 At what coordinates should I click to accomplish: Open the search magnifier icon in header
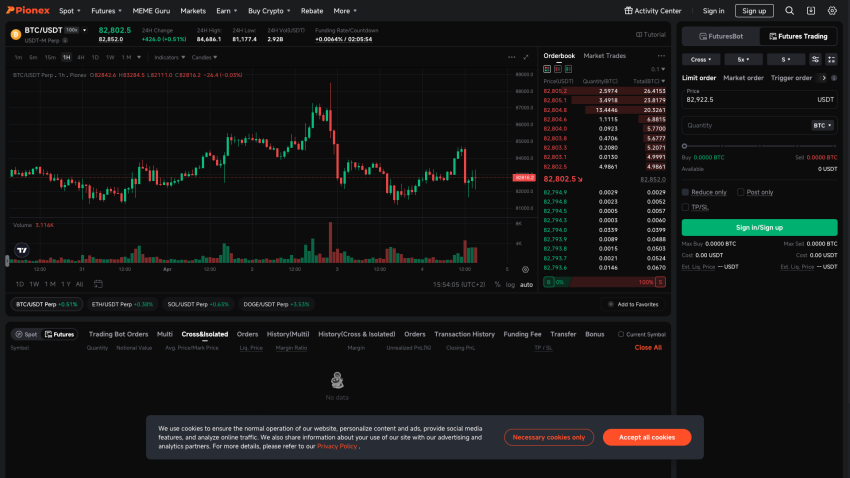point(789,11)
